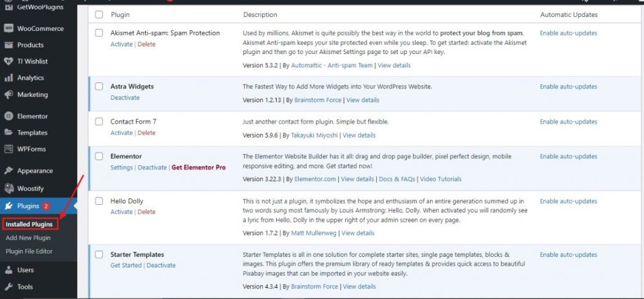Viewport: 644px width, 299px height.
Task: Click the WooCommerce sidebar icon
Action: (x=9, y=28)
